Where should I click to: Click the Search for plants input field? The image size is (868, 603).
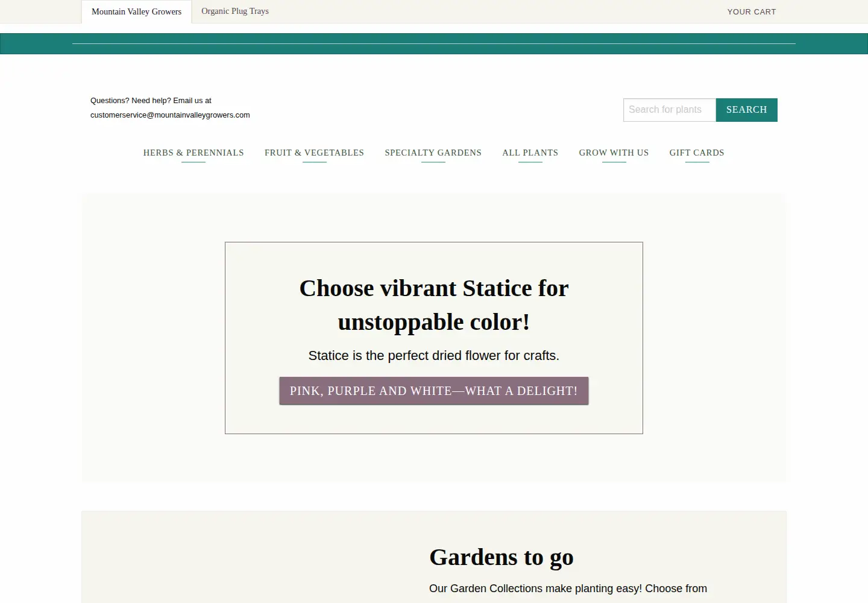(x=669, y=110)
